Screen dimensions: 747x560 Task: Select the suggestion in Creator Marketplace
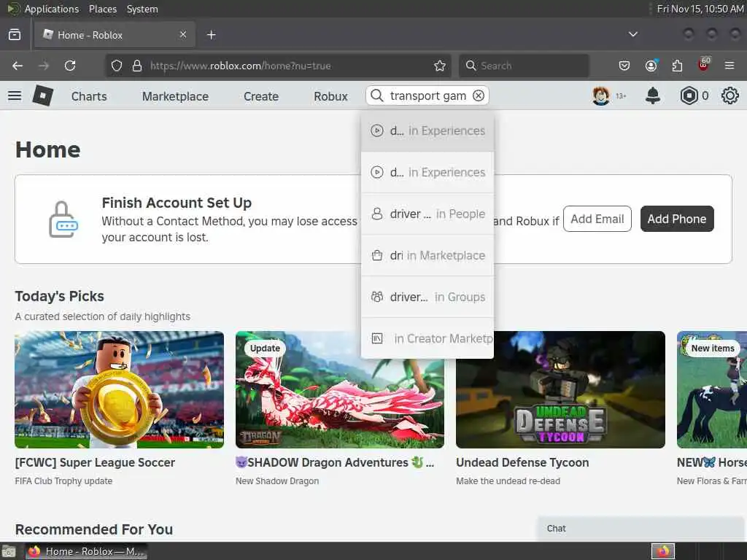[427, 338]
